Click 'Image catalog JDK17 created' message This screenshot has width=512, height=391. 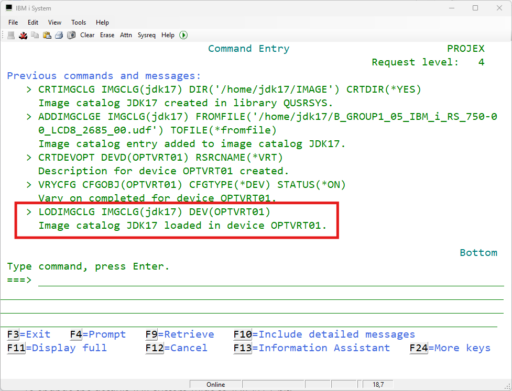pyautogui.click(x=186, y=103)
